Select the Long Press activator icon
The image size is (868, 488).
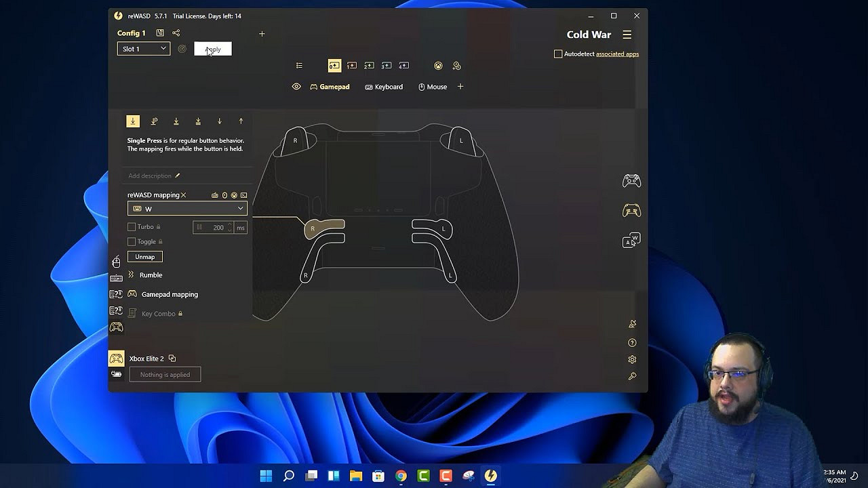[x=154, y=121]
